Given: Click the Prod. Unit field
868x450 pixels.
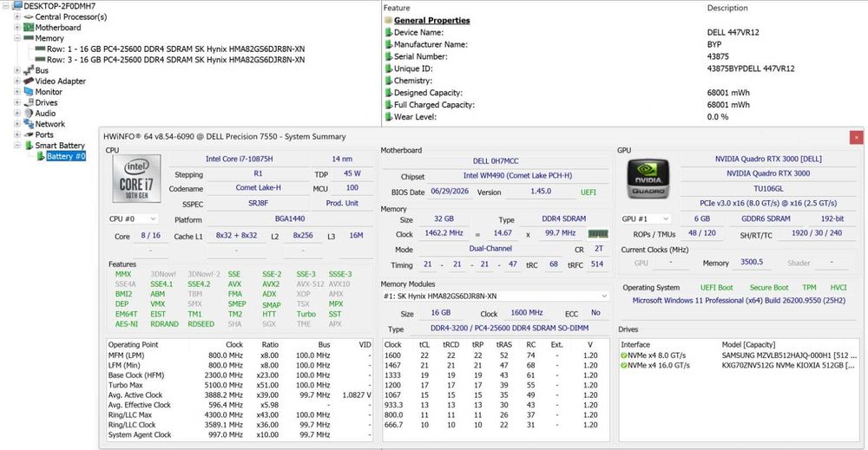Looking at the screenshot, I should [342, 204].
